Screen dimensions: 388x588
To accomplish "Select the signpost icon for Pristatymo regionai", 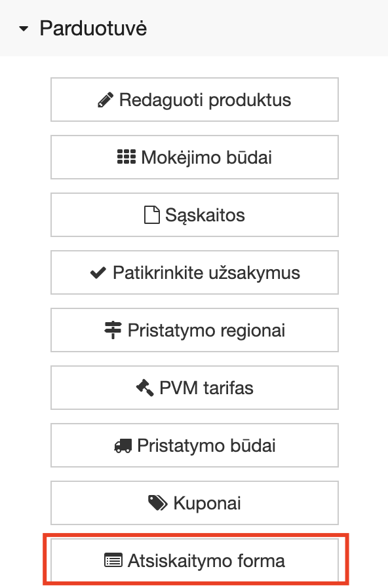I will [x=113, y=330].
